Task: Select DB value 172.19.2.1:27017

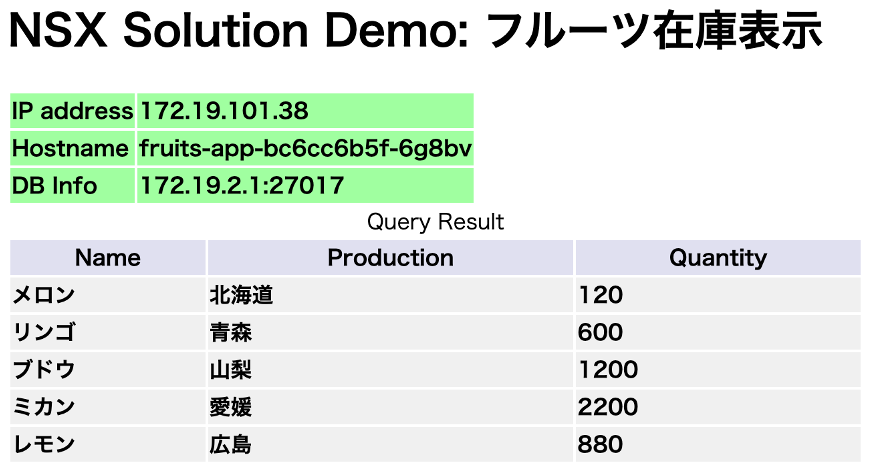Action: pyautogui.click(x=242, y=186)
